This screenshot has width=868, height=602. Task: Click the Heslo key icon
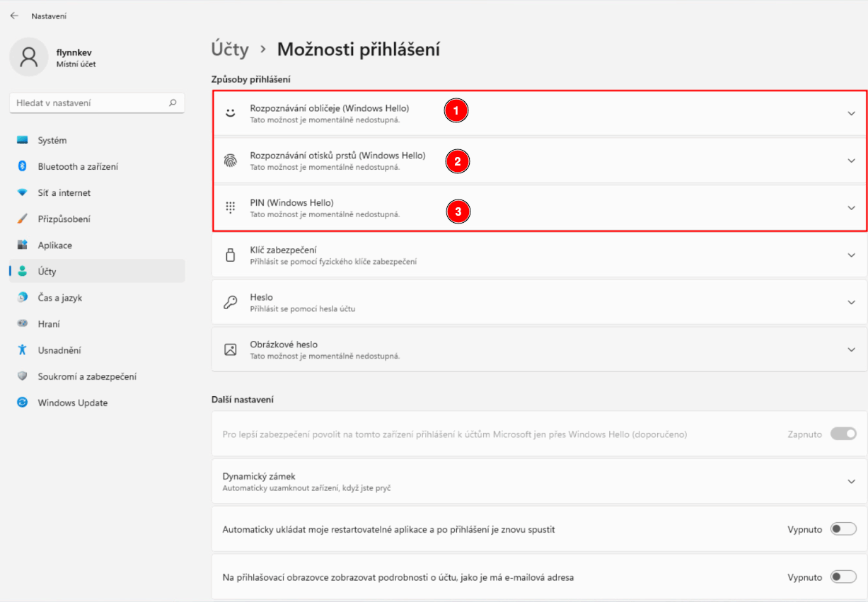pos(230,302)
